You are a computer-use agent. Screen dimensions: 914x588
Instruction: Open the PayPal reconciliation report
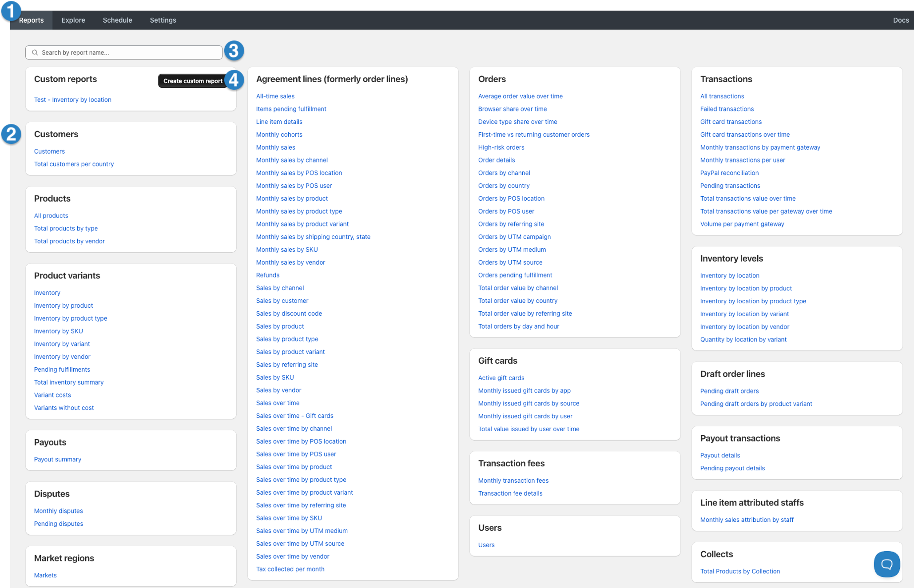[729, 173]
